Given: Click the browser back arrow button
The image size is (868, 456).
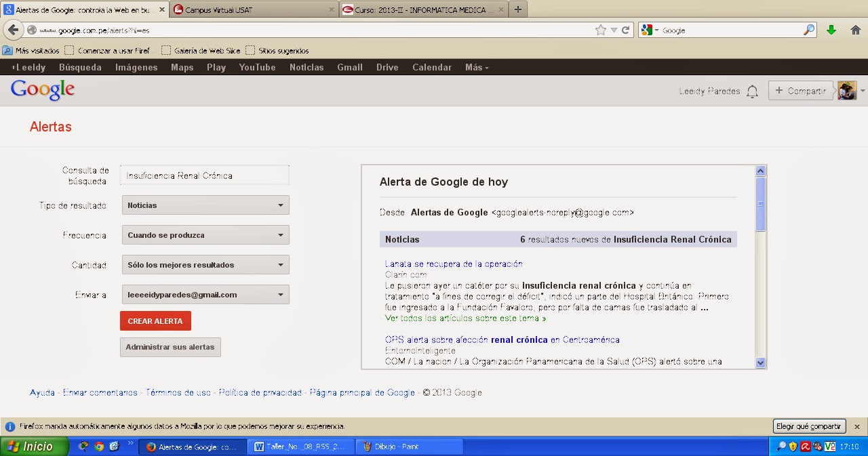Looking at the screenshot, I should [13, 30].
